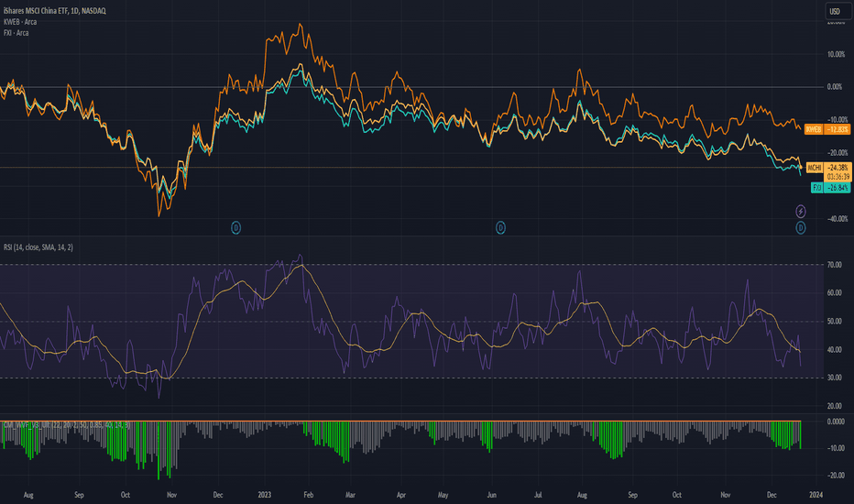Click the MCHI -24.38% price label

828,168
